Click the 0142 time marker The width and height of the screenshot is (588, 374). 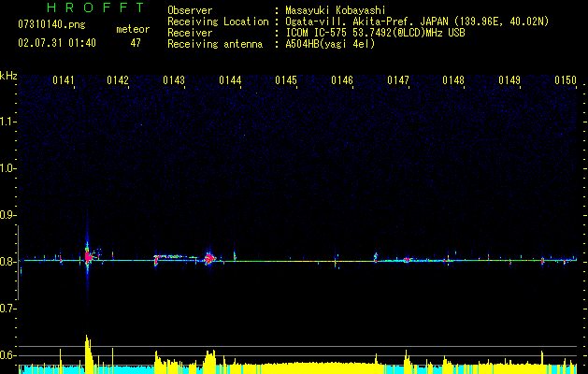coord(118,80)
